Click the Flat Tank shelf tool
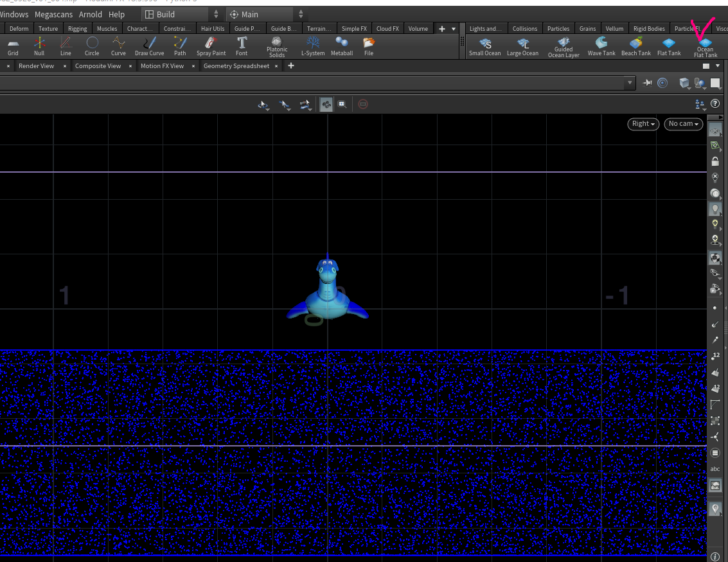Viewport: 728px width, 562px height. [x=669, y=47]
